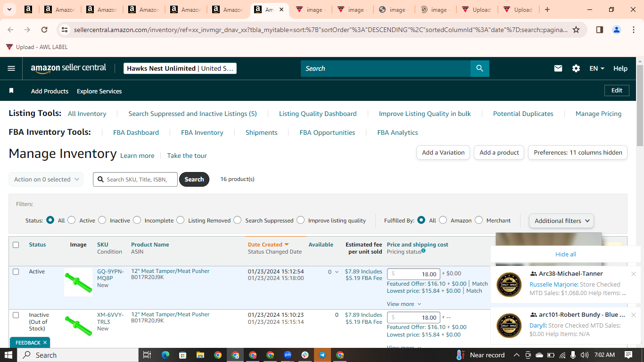Filter Fulfilled By to Amazon

(443, 220)
